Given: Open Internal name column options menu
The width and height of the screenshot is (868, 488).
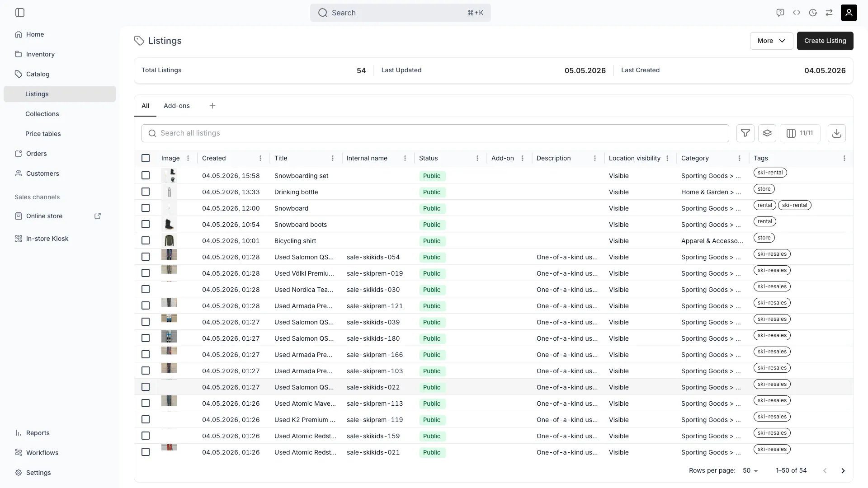Looking at the screenshot, I should click(x=405, y=158).
